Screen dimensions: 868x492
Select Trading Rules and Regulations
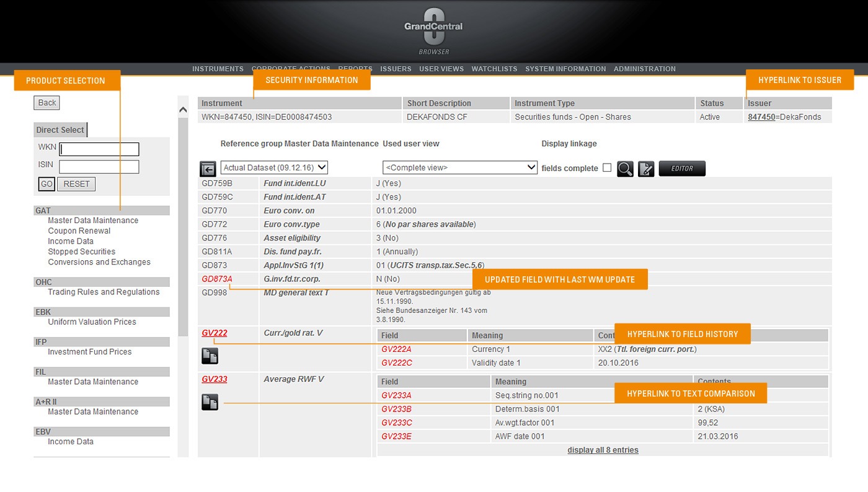(104, 292)
